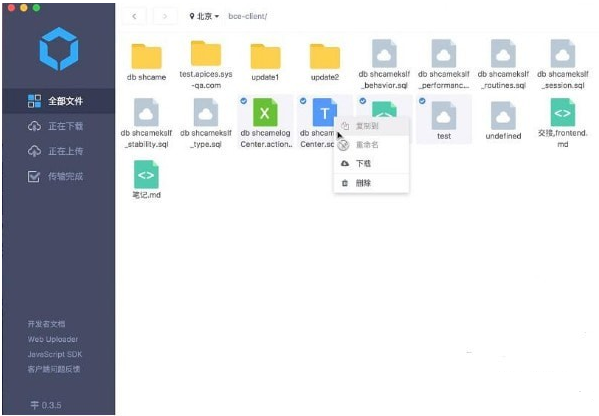Open the 正在上传 uploading list
The width and height of the screenshot is (599, 416).
click(58, 151)
